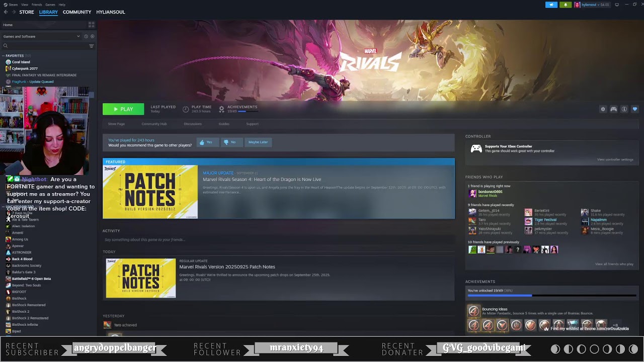Open the announcements megaphone button
644x362 pixels.
[x=551, y=5]
